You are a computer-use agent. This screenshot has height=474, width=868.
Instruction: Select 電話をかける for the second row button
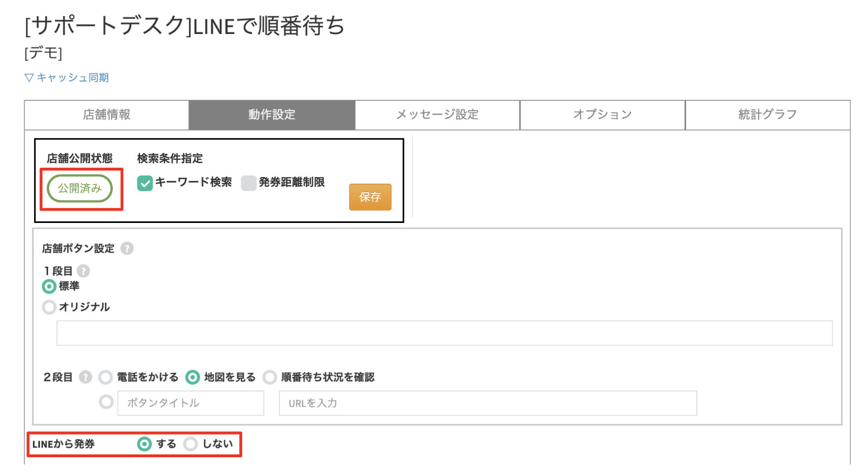pyautogui.click(x=106, y=377)
